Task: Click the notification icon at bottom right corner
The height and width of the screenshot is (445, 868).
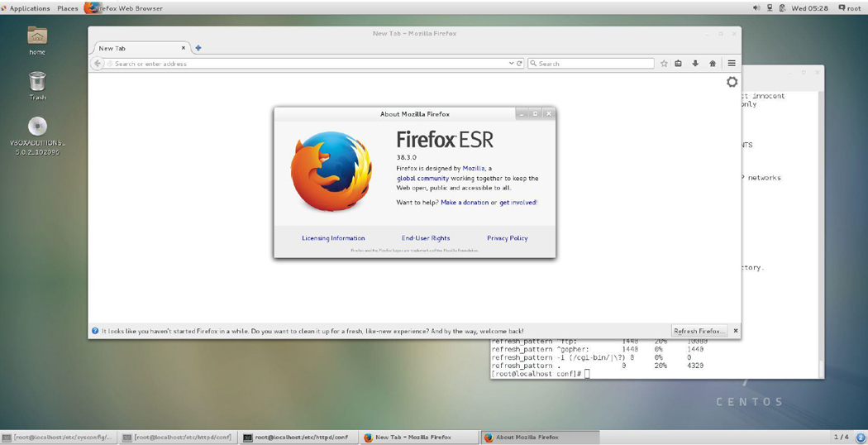Action: 861,438
